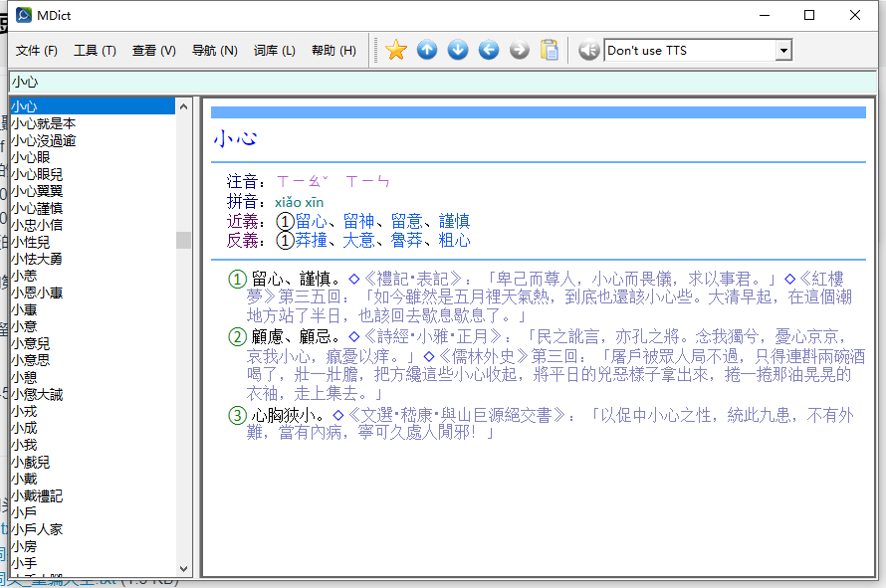
Task: Click the favorites star icon
Action: (x=396, y=50)
